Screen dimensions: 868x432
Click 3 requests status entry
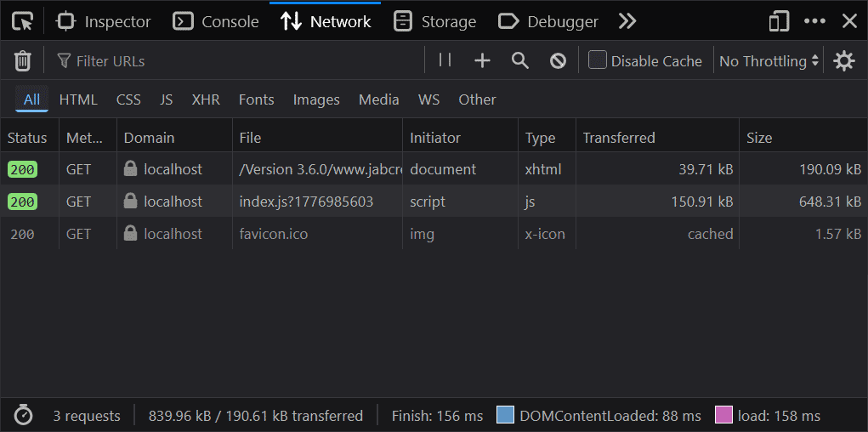click(87, 416)
